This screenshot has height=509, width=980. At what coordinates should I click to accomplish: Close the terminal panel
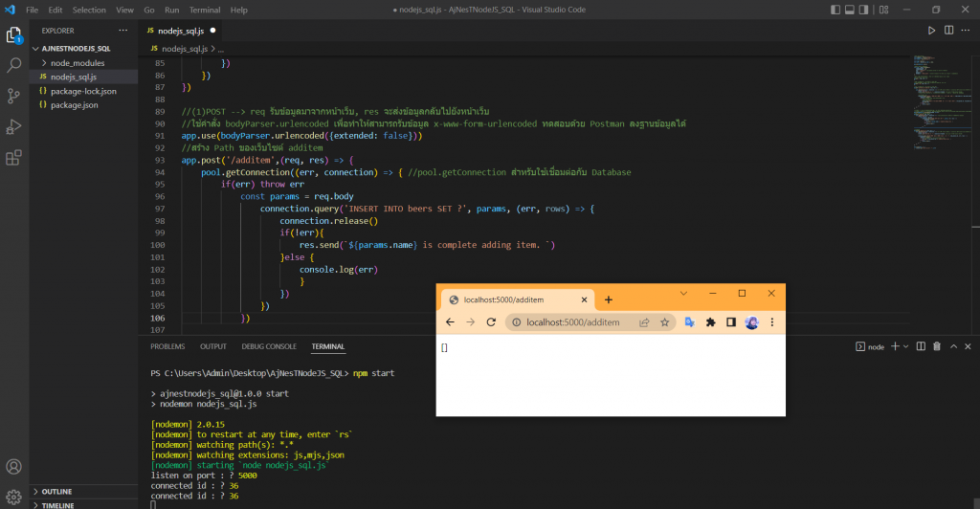tap(968, 346)
